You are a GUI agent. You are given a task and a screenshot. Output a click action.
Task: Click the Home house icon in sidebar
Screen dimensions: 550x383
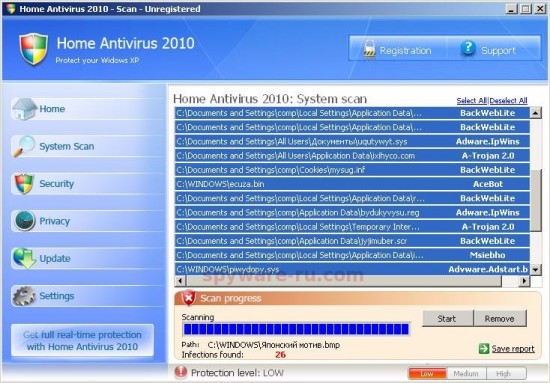[24, 109]
